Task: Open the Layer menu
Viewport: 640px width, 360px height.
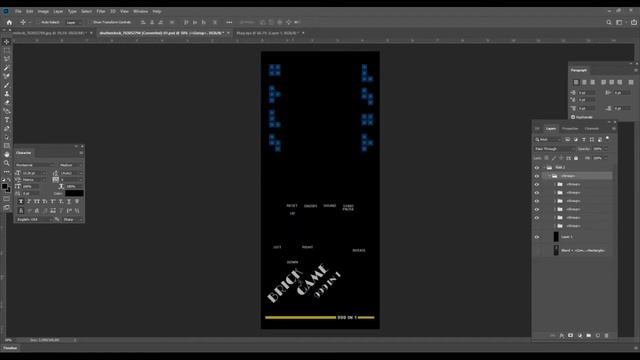Action: tap(58, 11)
